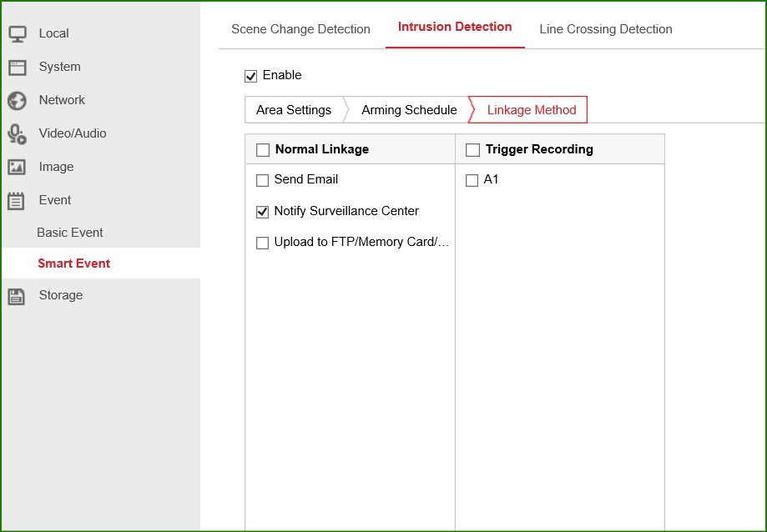The height and width of the screenshot is (532, 767).
Task: Click the Event calendar icon
Action: click(17, 201)
